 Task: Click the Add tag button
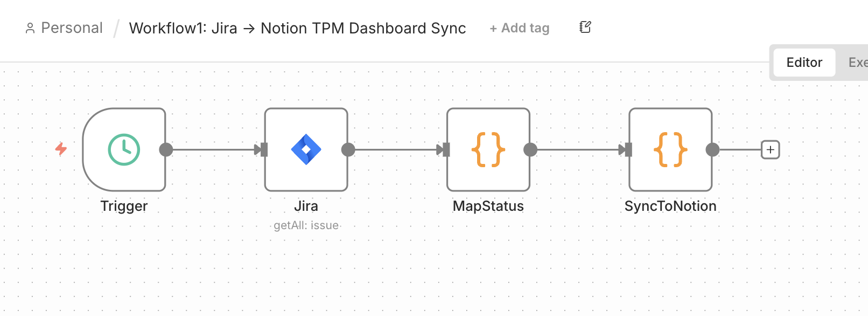tap(520, 28)
